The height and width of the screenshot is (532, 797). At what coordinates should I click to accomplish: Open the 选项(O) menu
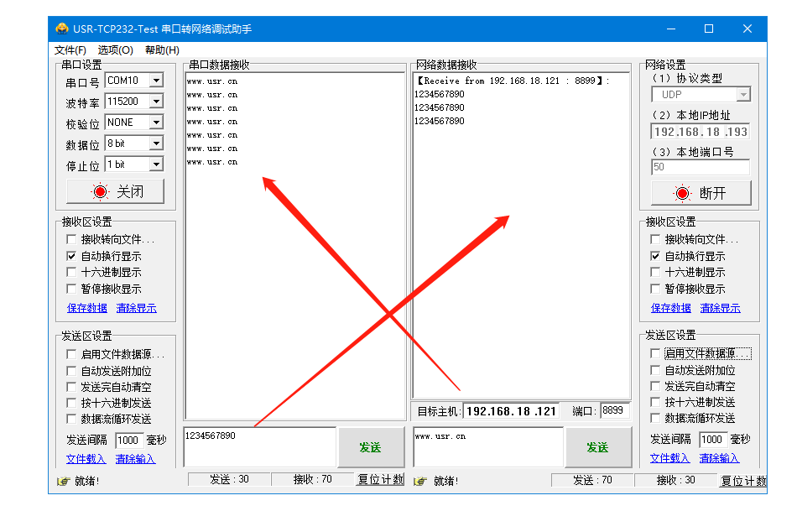tap(116, 50)
